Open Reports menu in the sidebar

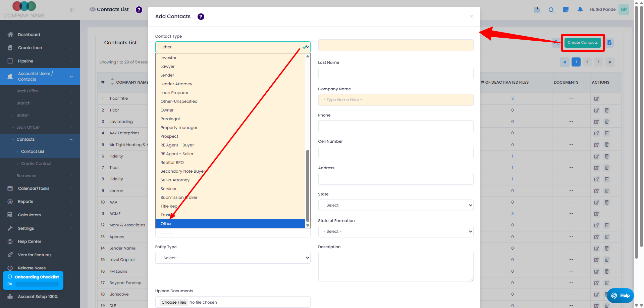pos(25,202)
